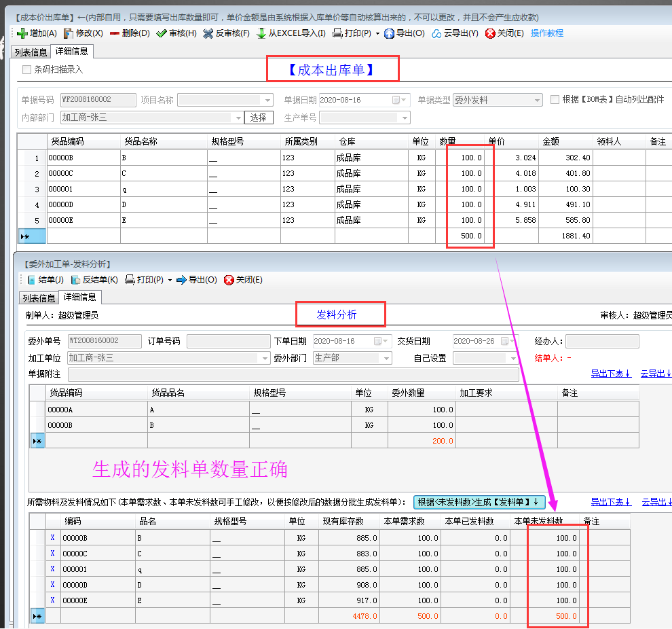
Task: Click the 单据附注 input field
Action: [x=293, y=374]
